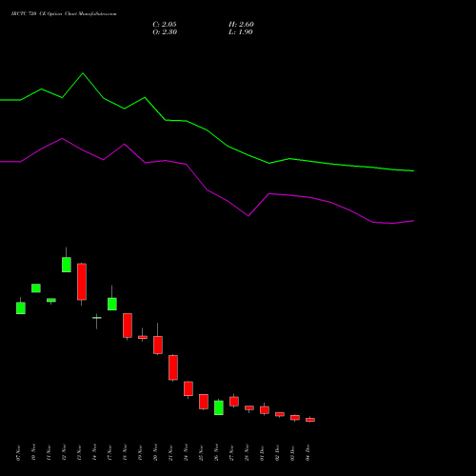The width and height of the screenshot is (476, 476).
Task: Click the 20 Nov date axis label
Action: click(x=155, y=453)
